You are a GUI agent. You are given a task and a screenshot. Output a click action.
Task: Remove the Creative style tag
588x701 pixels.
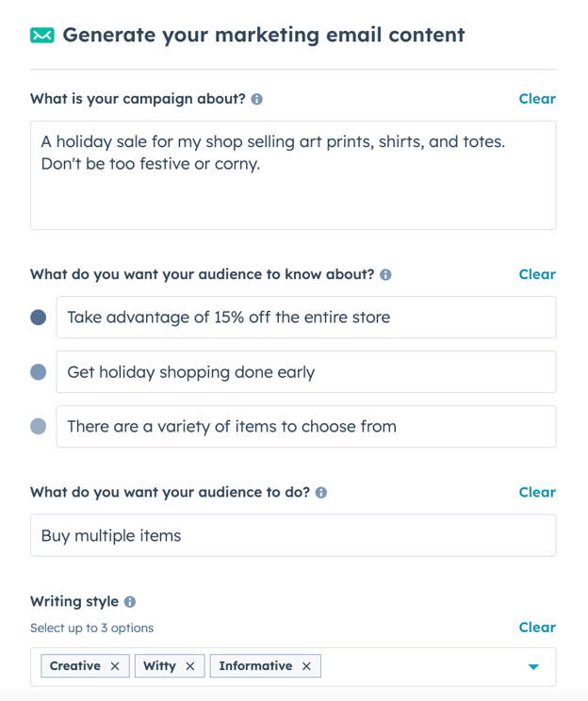115,666
